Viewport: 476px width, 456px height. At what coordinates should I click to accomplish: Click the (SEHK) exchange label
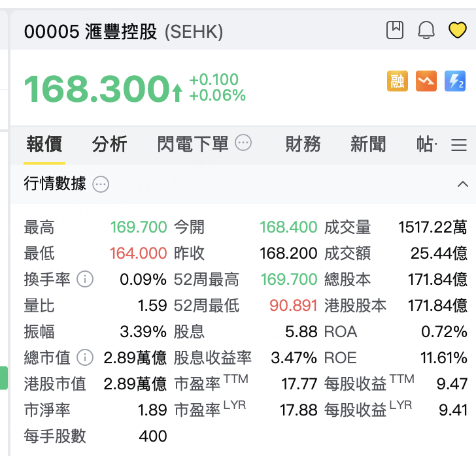tap(194, 31)
